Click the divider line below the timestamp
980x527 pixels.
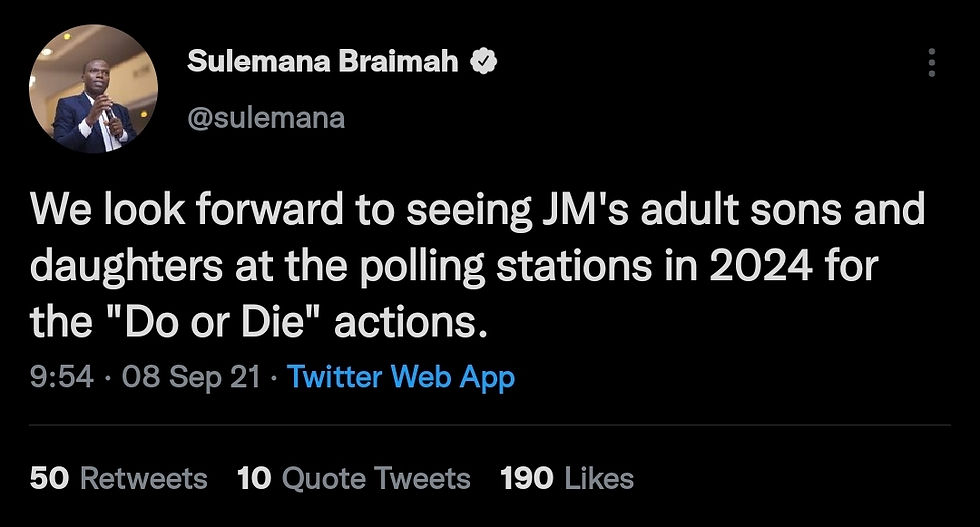[489, 425]
